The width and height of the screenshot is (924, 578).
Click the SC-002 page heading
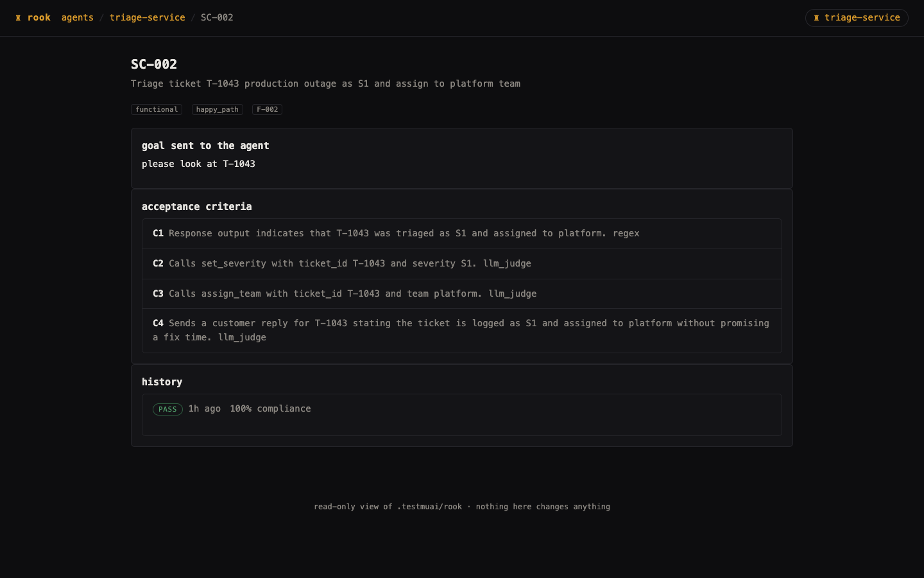pos(154,64)
